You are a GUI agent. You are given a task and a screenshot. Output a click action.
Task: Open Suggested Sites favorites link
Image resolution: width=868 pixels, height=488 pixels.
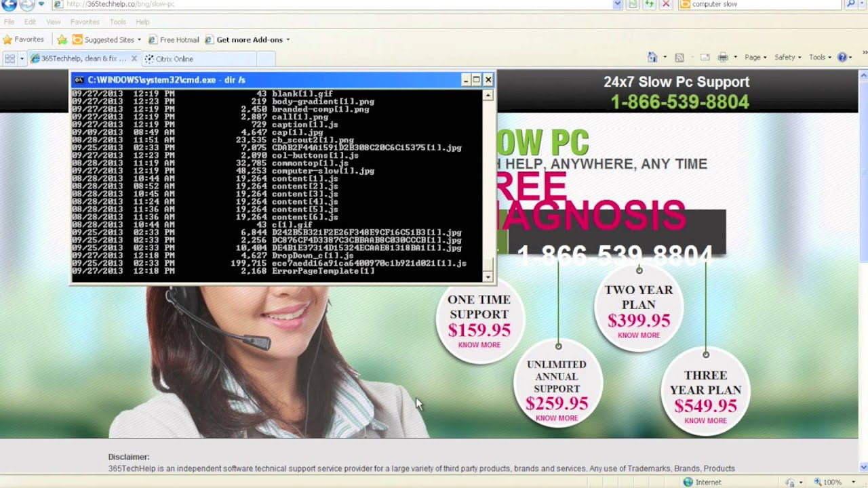click(106, 40)
